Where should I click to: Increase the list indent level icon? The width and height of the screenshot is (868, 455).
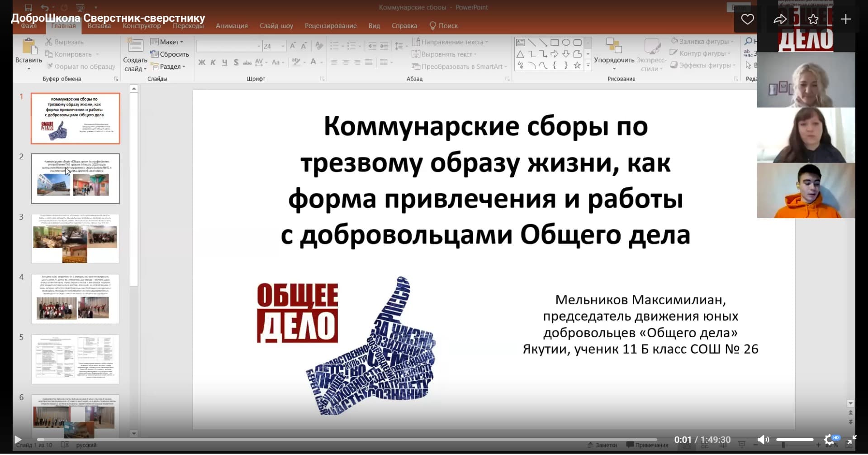(x=384, y=46)
